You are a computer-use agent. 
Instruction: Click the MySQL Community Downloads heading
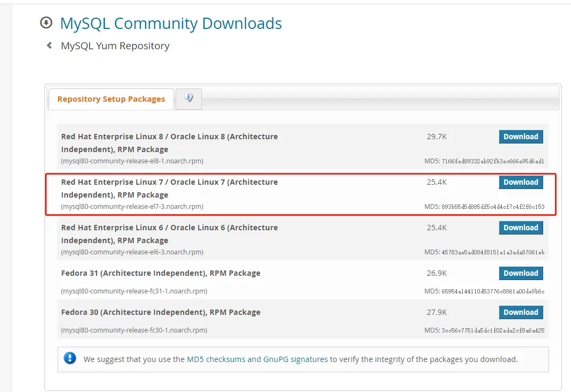pyautogui.click(x=171, y=24)
